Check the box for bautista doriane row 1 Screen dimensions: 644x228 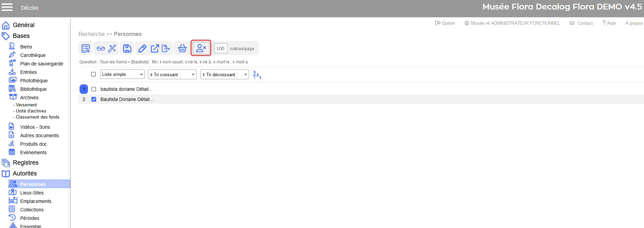coord(94,89)
